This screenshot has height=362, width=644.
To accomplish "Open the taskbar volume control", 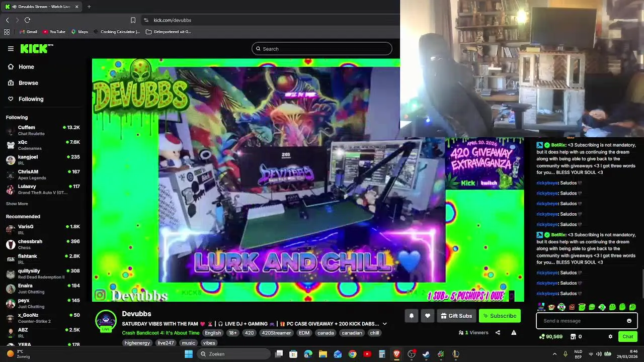I will [600, 354].
